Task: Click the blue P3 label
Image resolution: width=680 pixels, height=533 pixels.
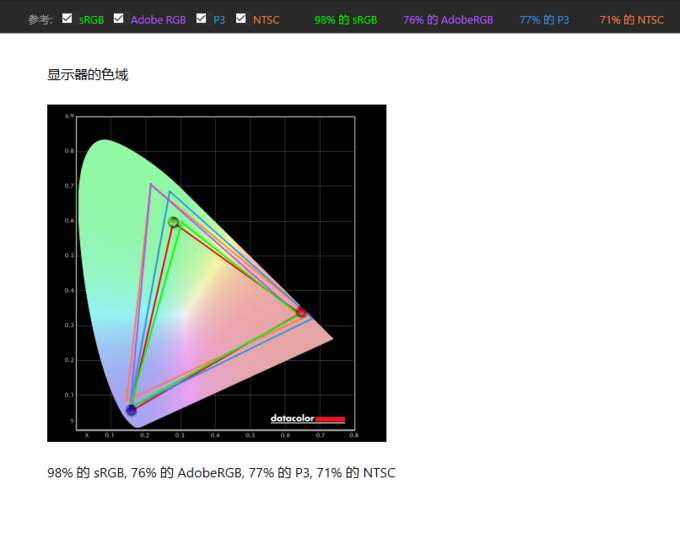Action: click(x=219, y=20)
